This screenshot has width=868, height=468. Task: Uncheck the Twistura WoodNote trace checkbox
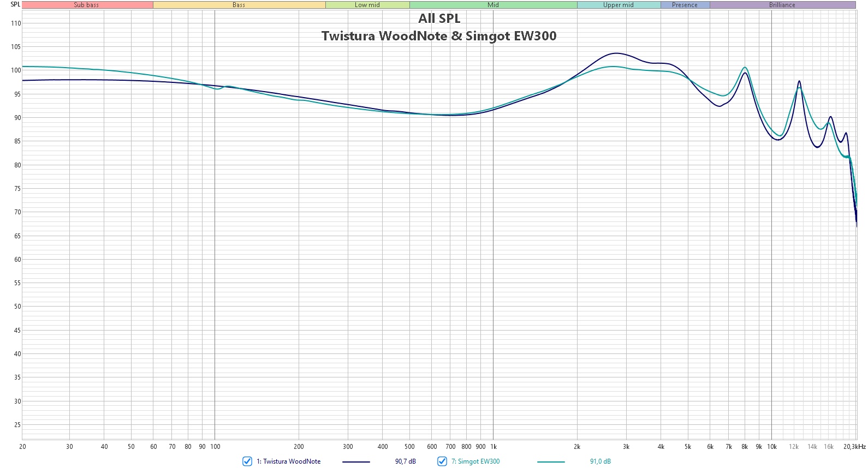(247, 461)
